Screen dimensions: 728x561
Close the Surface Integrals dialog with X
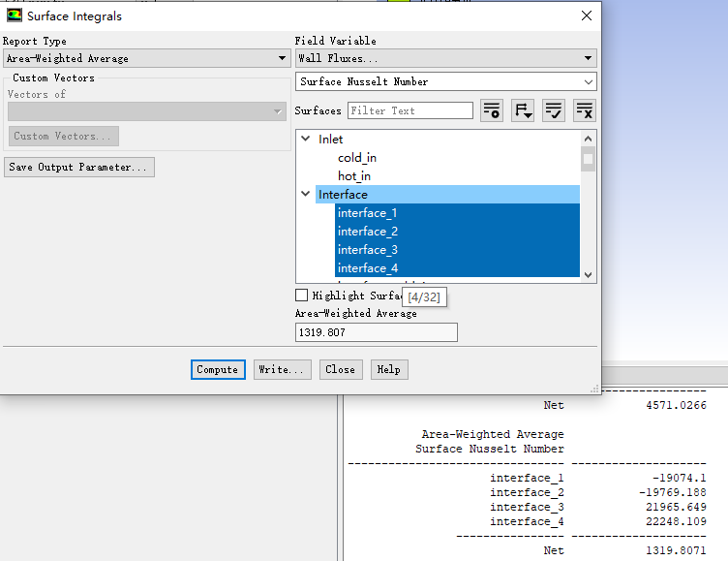point(586,16)
